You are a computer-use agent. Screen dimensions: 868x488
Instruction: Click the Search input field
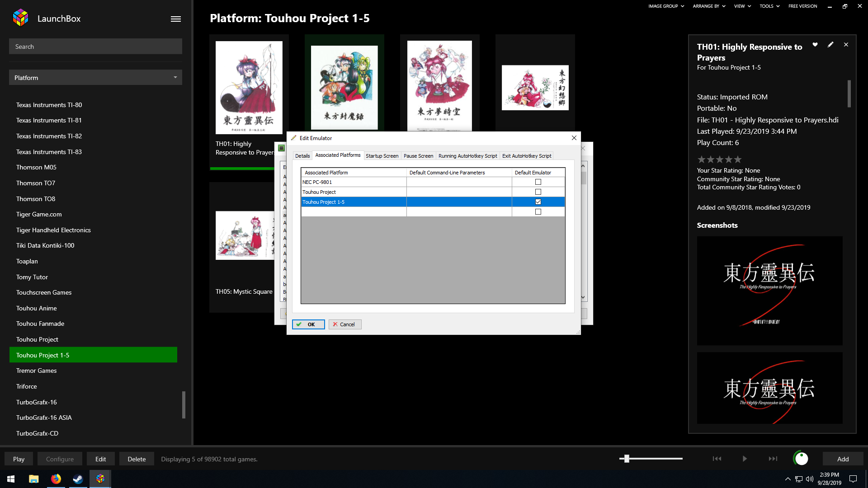95,47
